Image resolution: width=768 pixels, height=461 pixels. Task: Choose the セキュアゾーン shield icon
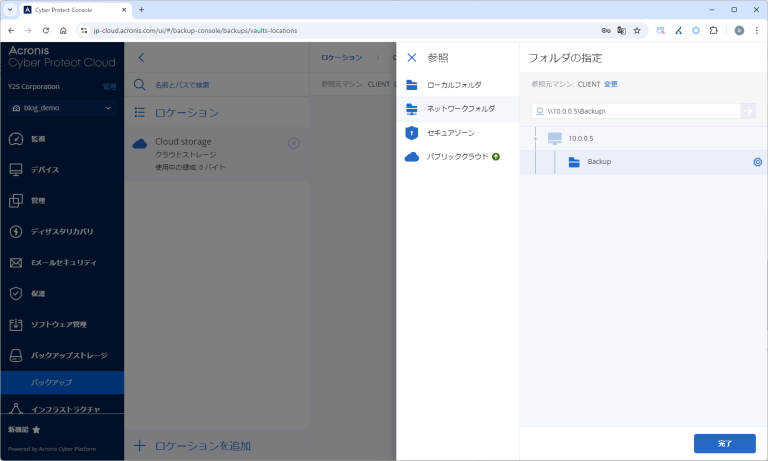tap(411, 133)
